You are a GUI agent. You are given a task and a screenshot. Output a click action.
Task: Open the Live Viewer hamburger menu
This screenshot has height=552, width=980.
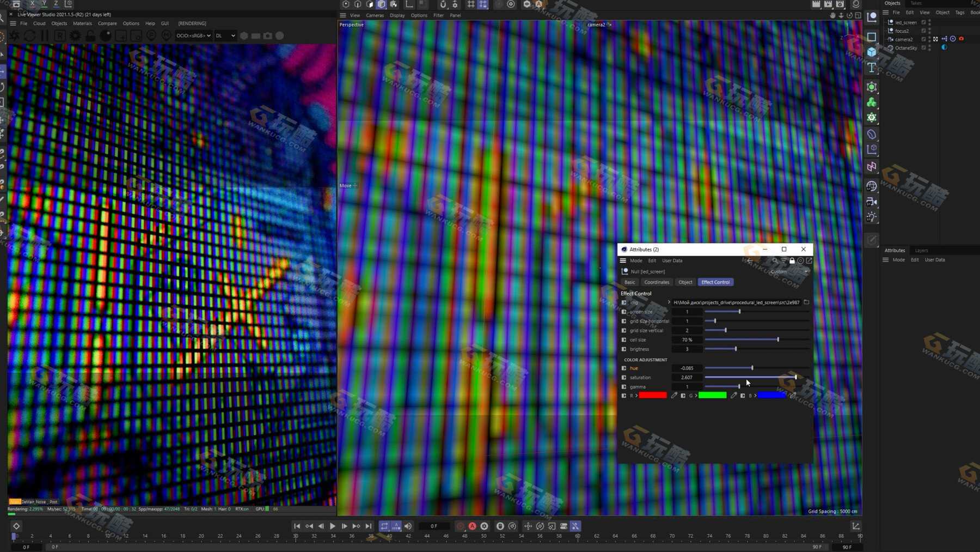coord(13,23)
